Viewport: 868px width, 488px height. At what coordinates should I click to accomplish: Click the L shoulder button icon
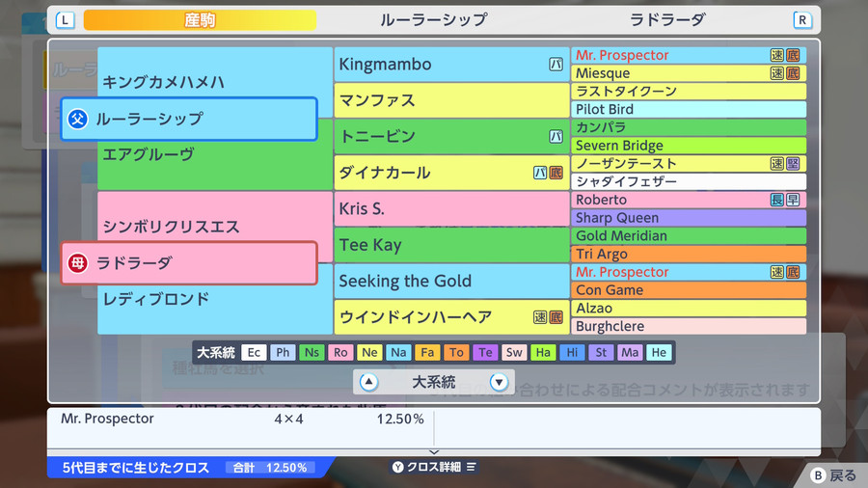pyautogui.click(x=65, y=20)
